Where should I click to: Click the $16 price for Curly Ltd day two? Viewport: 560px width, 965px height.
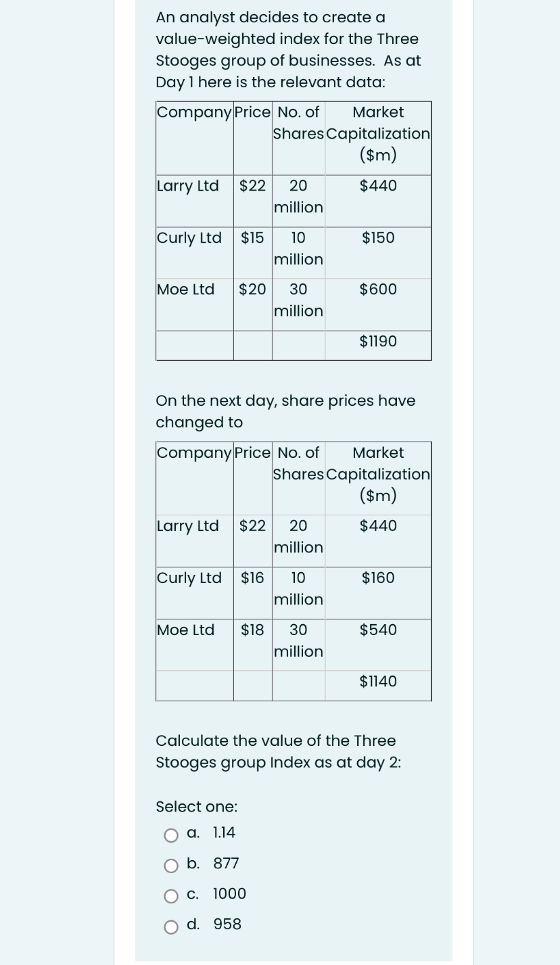click(252, 578)
